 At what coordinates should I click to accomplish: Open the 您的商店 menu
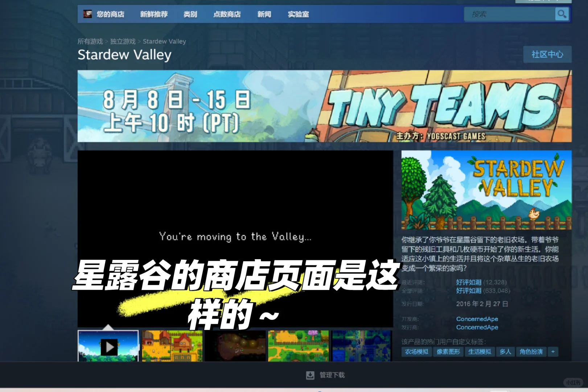click(110, 14)
